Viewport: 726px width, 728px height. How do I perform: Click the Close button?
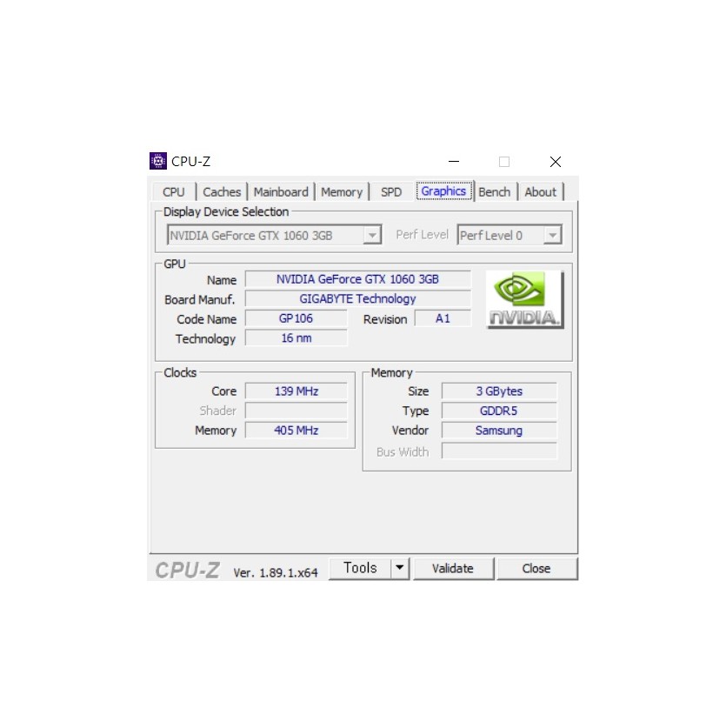536,568
